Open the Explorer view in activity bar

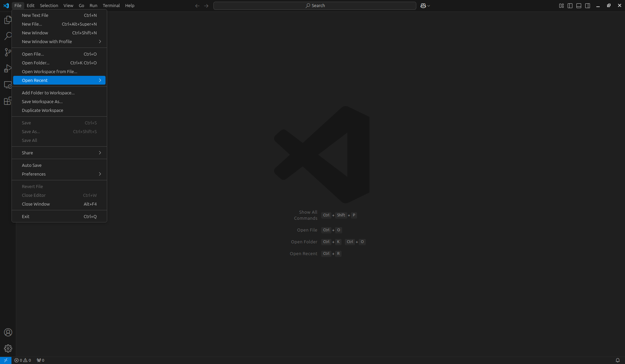tap(8, 20)
